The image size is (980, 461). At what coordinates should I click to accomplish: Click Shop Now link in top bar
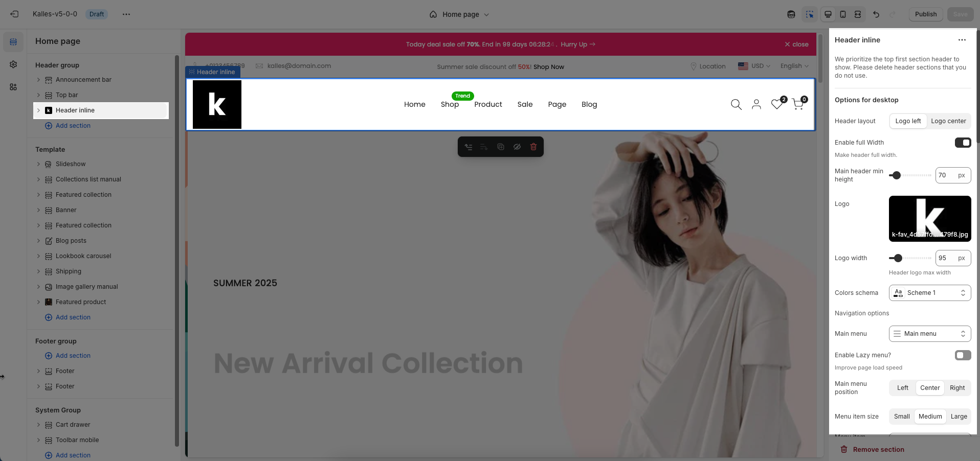(549, 67)
